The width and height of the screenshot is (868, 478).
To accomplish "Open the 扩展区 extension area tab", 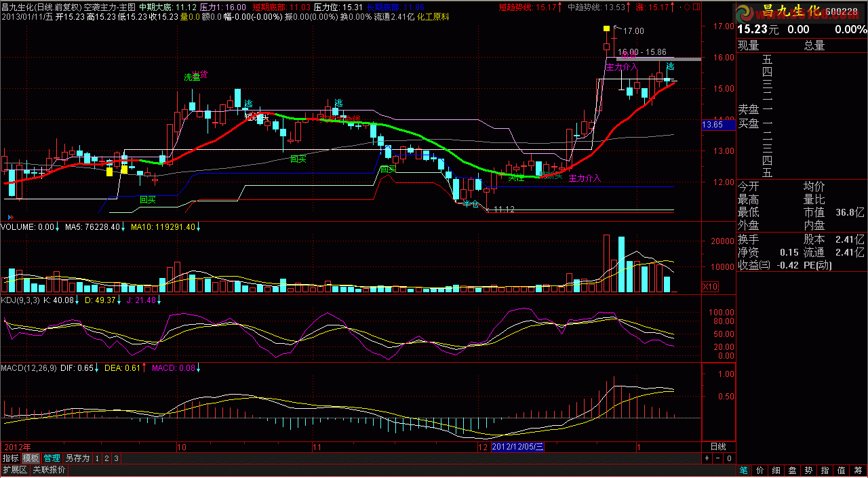I will (14, 469).
